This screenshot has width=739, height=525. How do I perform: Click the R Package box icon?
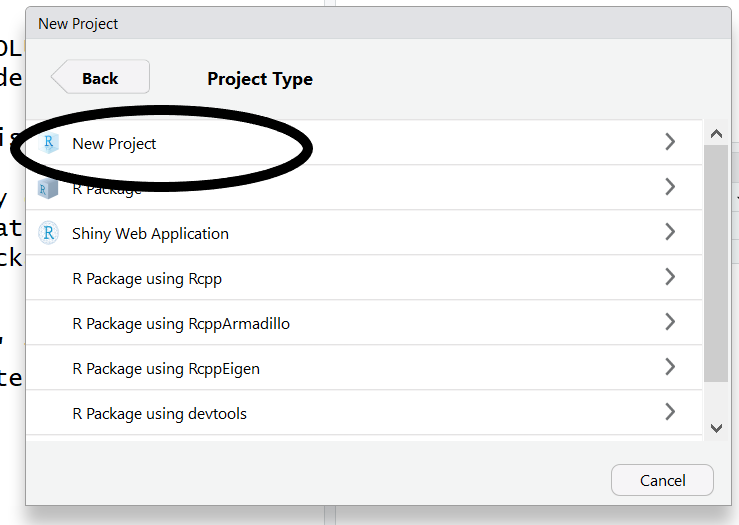[x=48, y=189]
